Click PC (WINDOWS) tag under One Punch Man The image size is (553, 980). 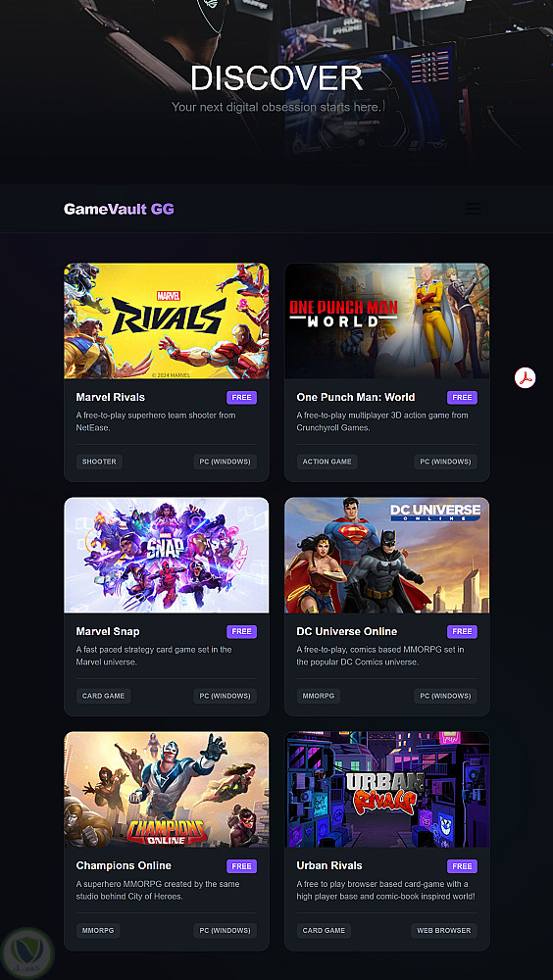(x=445, y=462)
